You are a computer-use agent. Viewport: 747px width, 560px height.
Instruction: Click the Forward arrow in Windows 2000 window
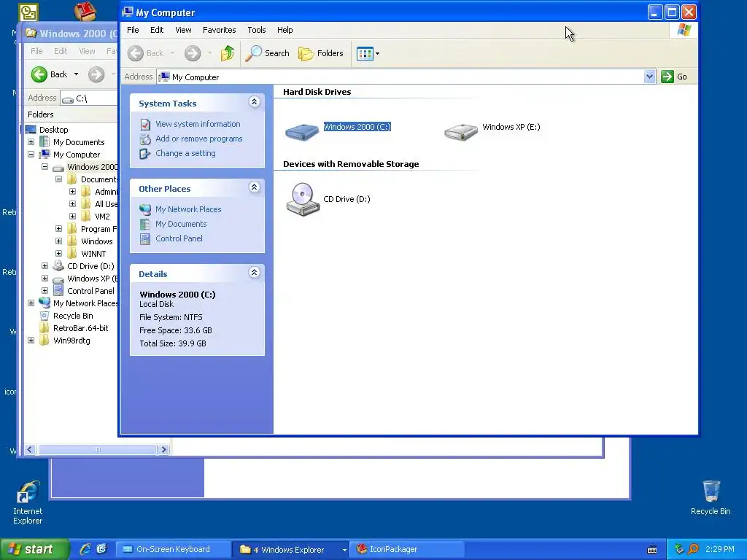click(x=96, y=74)
